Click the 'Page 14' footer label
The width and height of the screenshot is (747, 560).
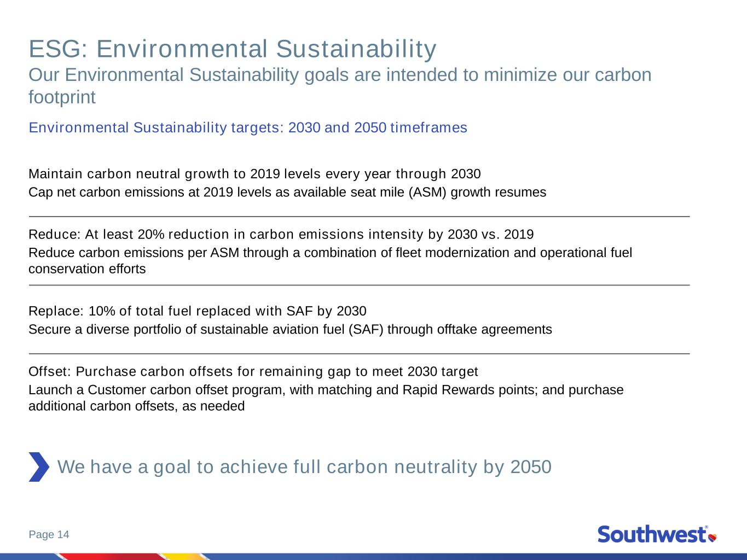pyautogui.click(x=49, y=534)
